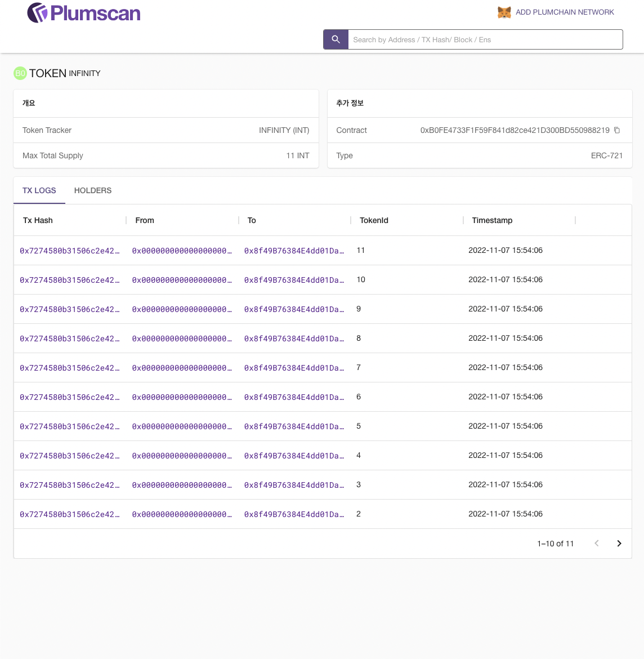The height and width of the screenshot is (659, 644).
Task: Click the green INFINITY token avatar icon
Action: (20, 73)
